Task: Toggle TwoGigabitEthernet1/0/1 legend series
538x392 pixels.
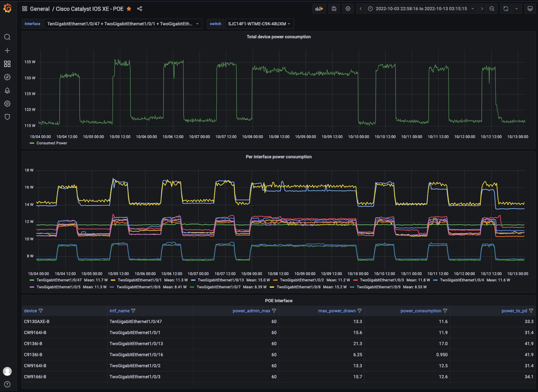Action: [140, 280]
